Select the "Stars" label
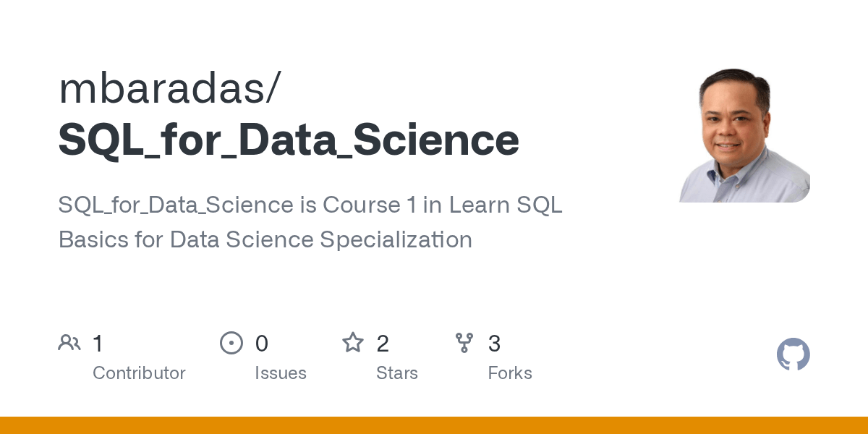 click(397, 373)
